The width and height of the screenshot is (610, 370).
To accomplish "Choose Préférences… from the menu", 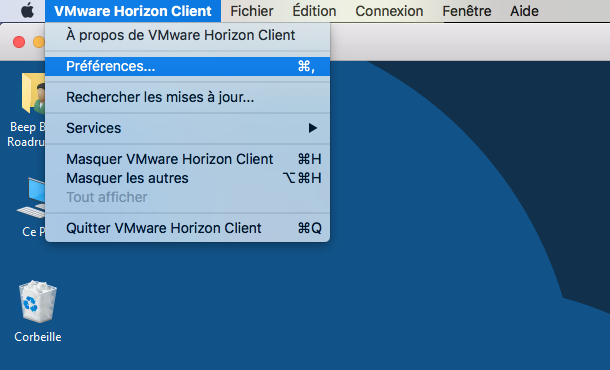I will [x=188, y=66].
